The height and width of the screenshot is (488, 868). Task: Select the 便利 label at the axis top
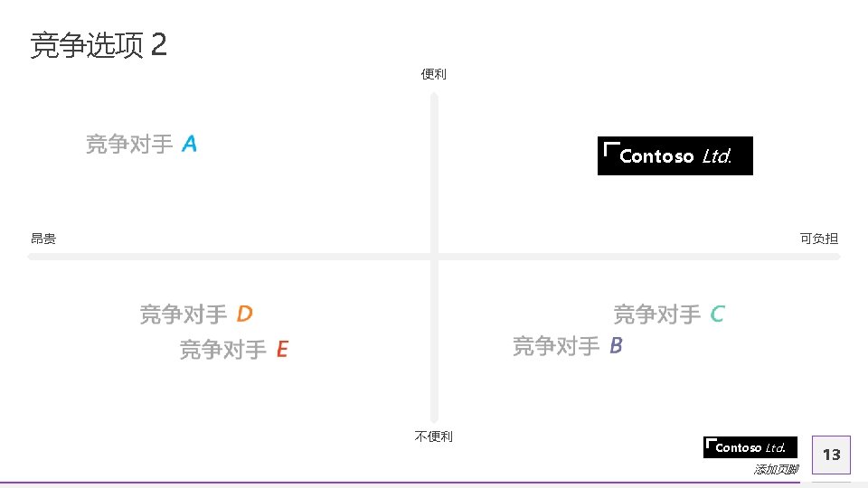pos(434,74)
